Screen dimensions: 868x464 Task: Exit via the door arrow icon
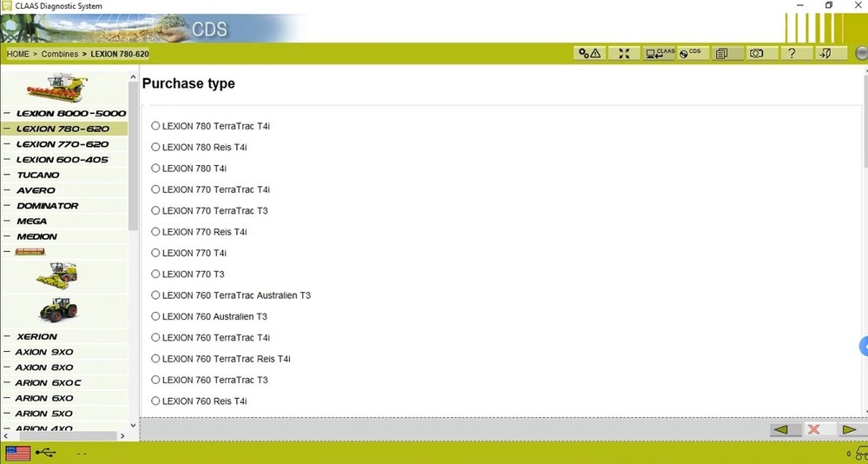tap(831, 53)
